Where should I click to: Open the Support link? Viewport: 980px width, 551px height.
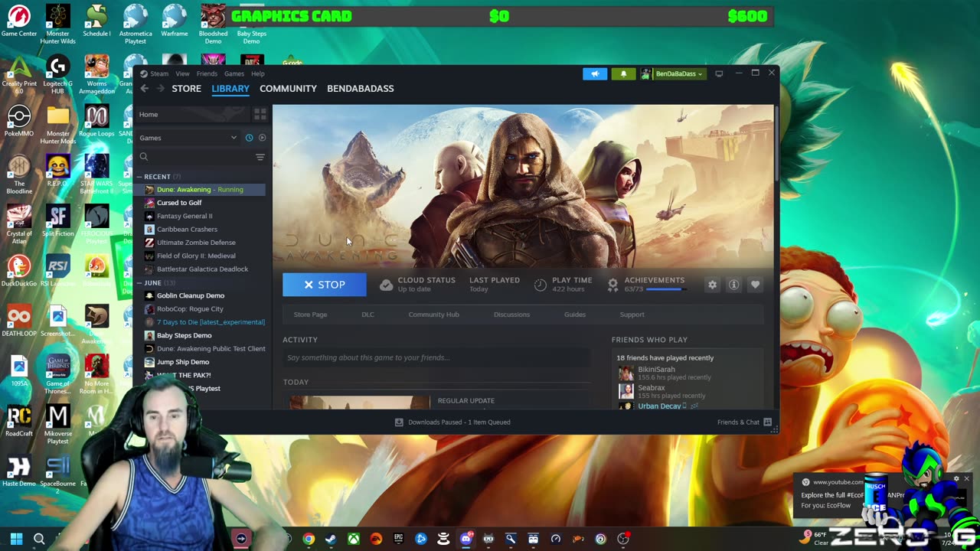[632, 315]
